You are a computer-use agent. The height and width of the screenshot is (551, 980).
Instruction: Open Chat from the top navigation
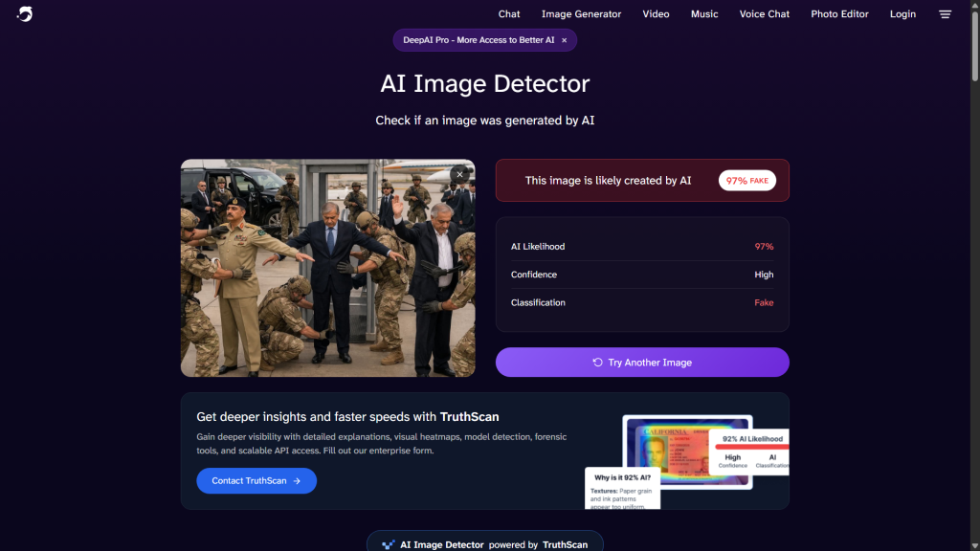pos(509,14)
